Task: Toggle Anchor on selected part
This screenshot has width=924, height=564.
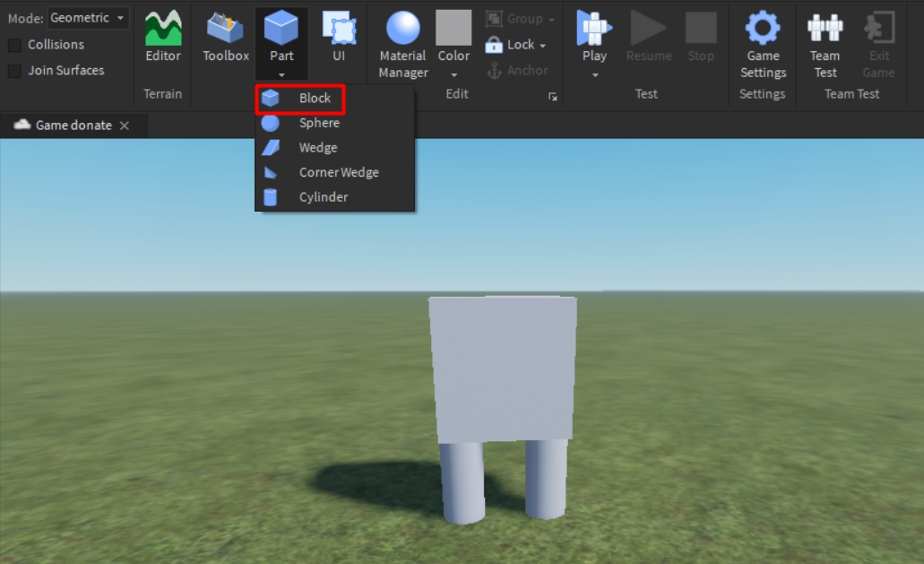Action: click(x=518, y=71)
